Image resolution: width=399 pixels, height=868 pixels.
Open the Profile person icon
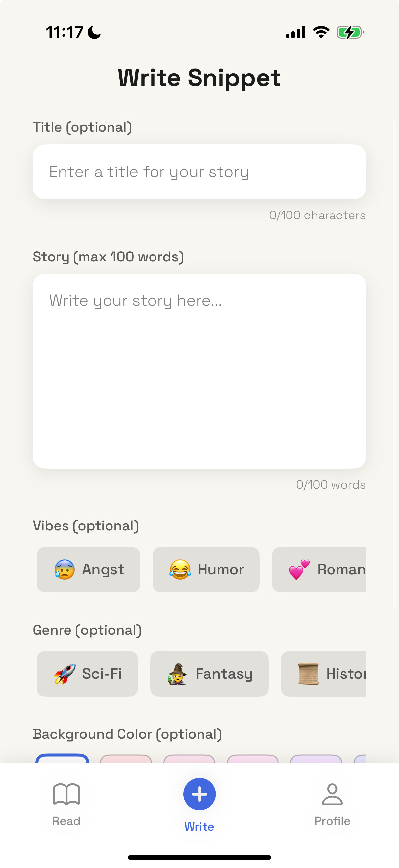332,794
